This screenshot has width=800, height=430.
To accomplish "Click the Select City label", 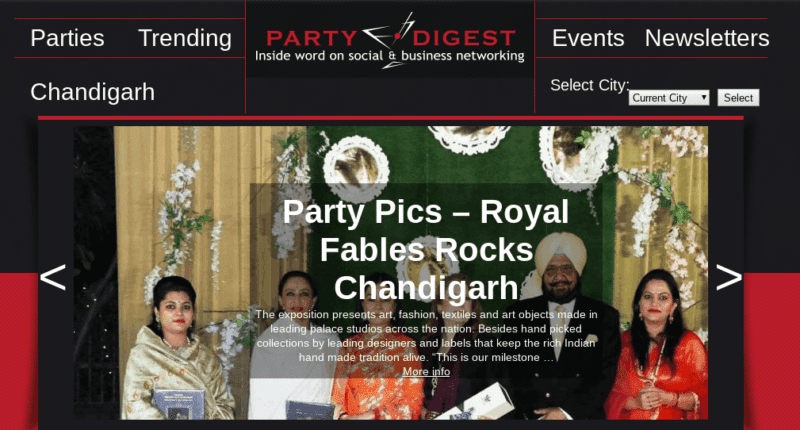I will tap(589, 85).
